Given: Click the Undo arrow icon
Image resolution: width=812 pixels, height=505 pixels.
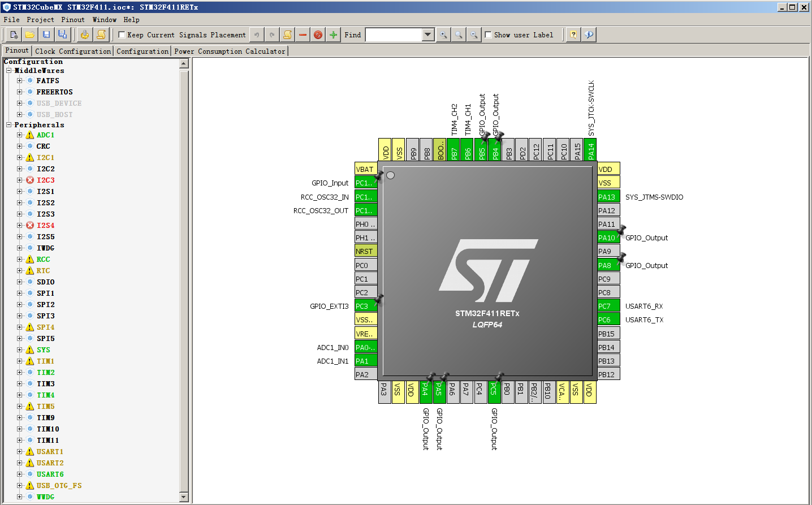Looking at the screenshot, I should pyautogui.click(x=257, y=34).
